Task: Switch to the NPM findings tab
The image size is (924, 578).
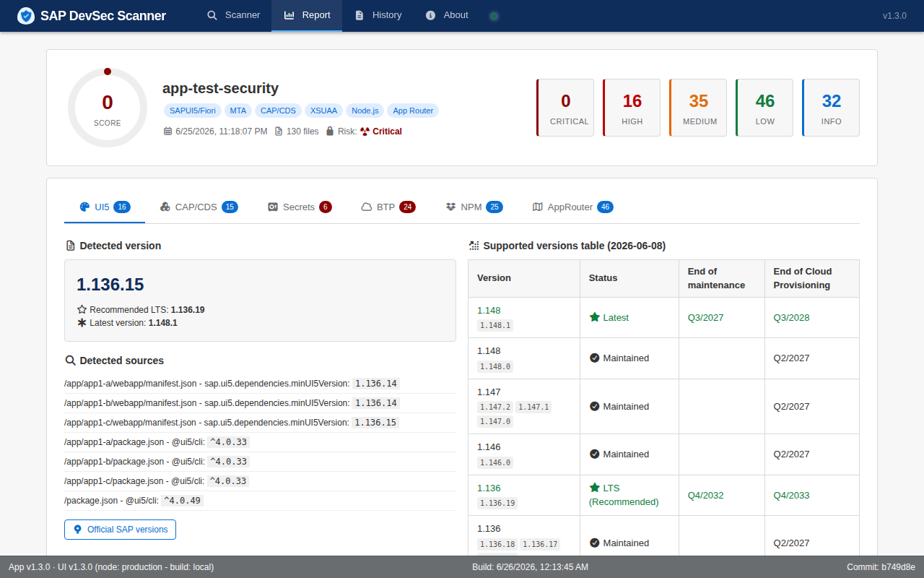Action: [474, 207]
